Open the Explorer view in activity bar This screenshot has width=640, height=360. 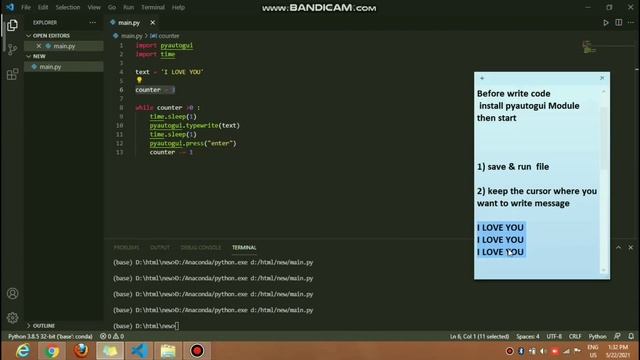click(x=12, y=25)
